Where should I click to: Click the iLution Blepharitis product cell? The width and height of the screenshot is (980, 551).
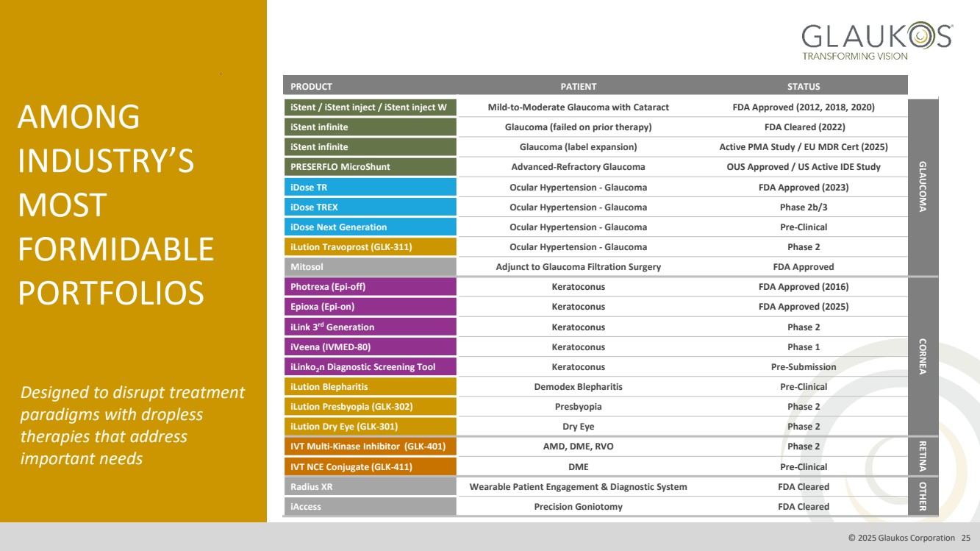369,386
